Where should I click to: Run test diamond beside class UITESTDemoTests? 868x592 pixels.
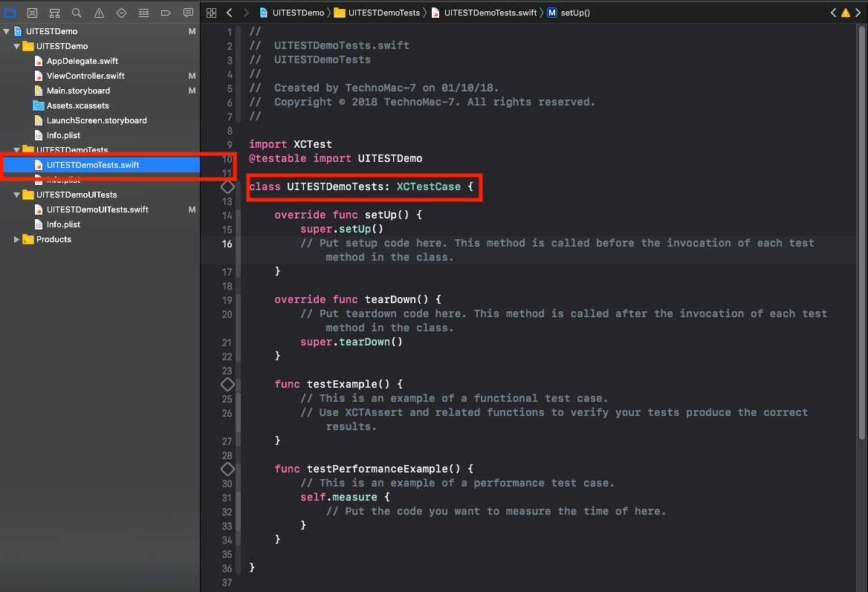pos(227,186)
